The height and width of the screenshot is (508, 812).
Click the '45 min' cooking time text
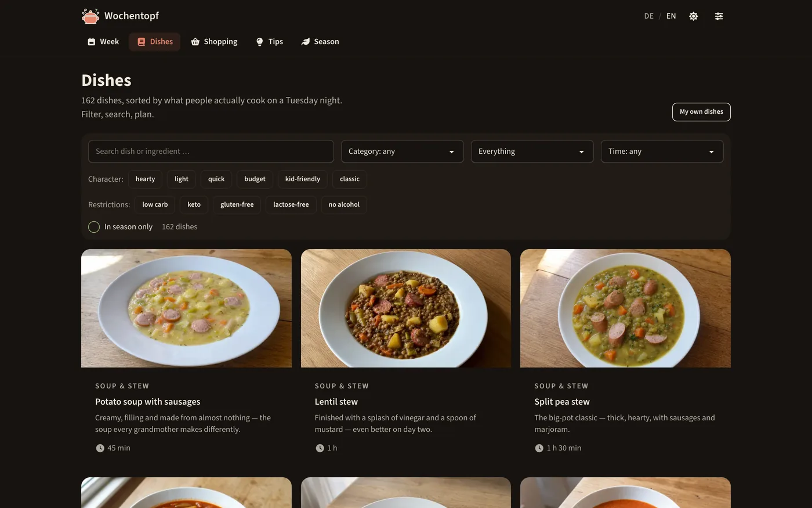point(119,448)
